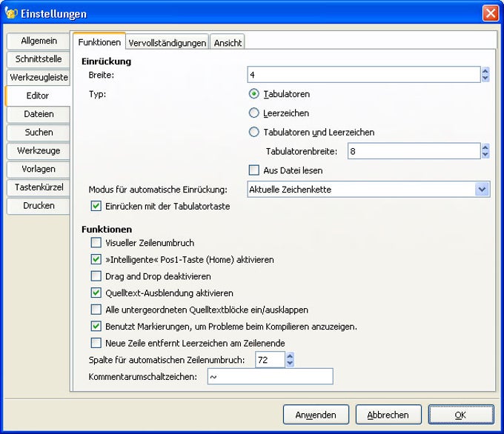Screen dimensions: 504x434
Task: Confirm settings with OK button
Action: tap(461, 415)
